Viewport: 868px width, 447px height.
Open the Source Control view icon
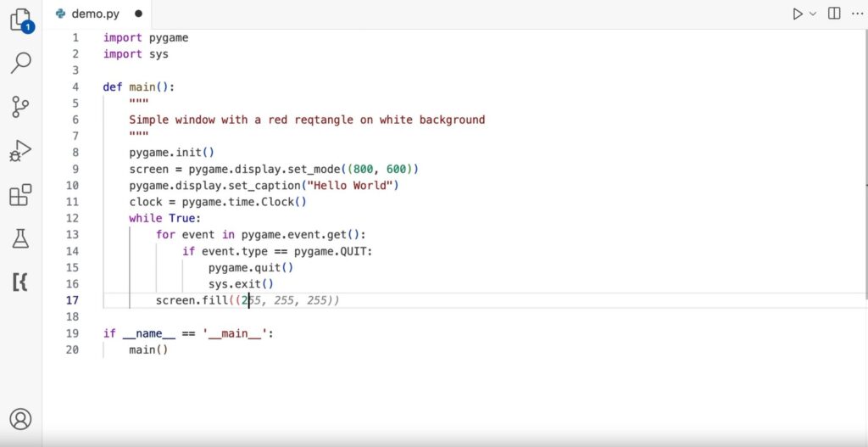20,106
